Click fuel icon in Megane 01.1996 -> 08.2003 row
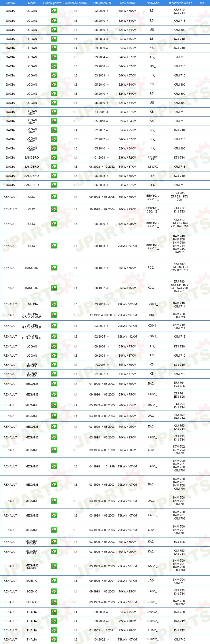This screenshot has width=210, height=644. (x=54, y=384)
